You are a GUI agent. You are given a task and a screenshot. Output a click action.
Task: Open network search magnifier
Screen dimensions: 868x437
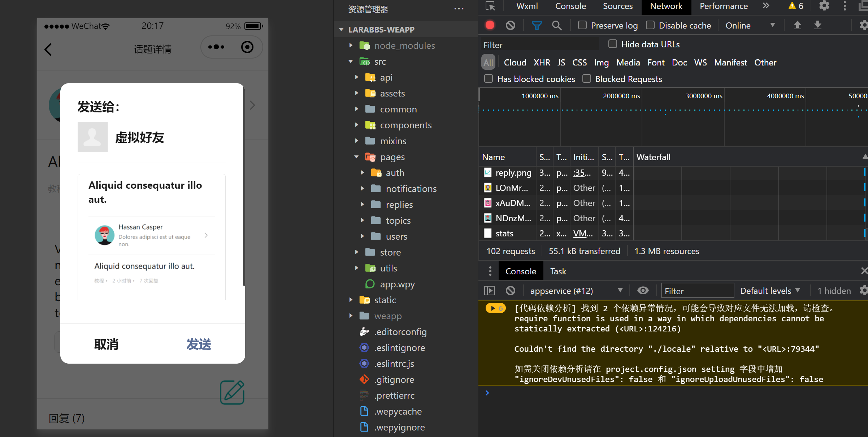(x=557, y=25)
